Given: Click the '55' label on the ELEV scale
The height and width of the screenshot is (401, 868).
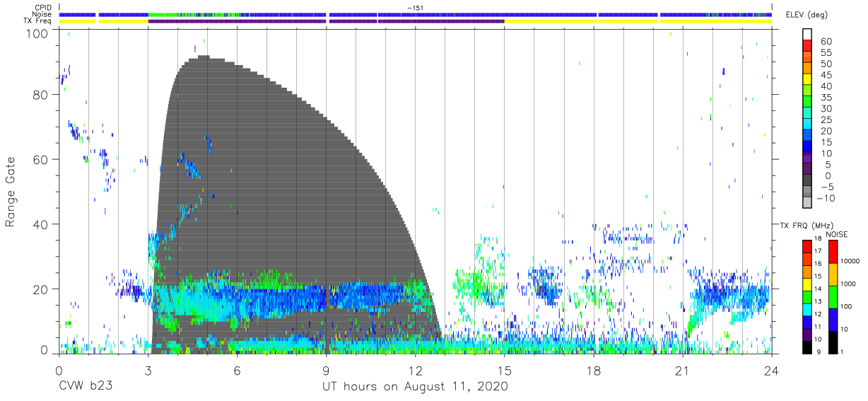Looking at the screenshot, I should 826,53.
